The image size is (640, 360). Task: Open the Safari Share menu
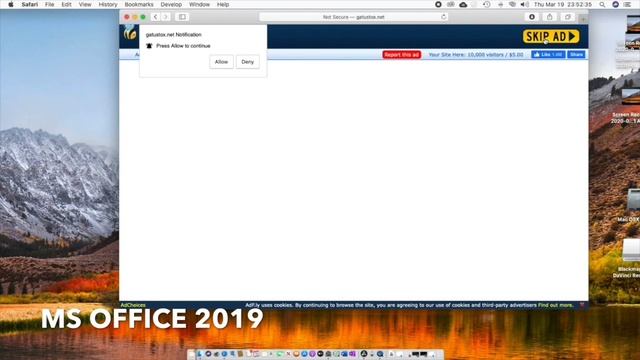549,17
